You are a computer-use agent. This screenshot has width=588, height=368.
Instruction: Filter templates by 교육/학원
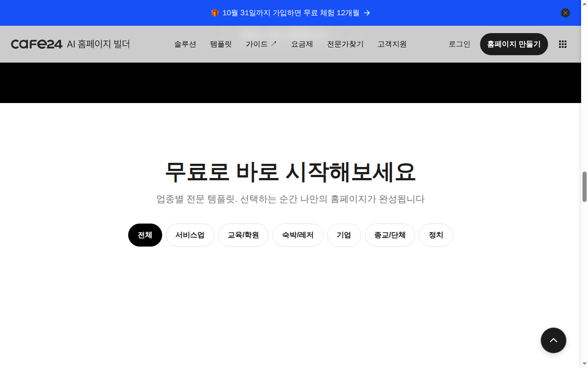243,235
